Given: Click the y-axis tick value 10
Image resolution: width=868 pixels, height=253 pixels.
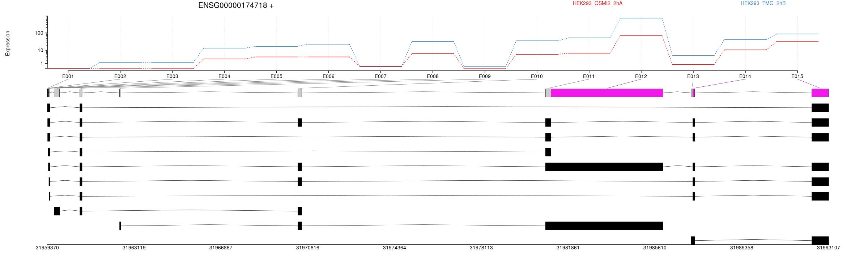Looking at the screenshot, I should click(41, 50).
